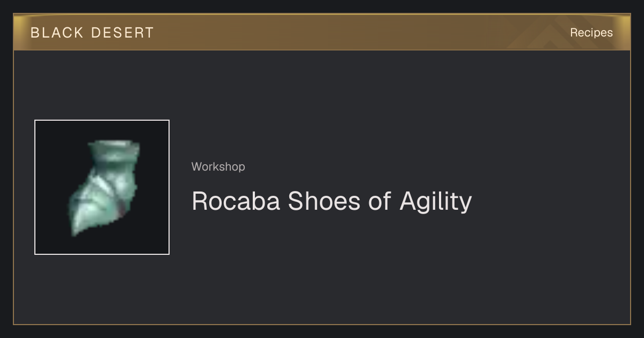644x338 pixels.
Task: Click the word BLACK in the header
Action: [57, 33]
